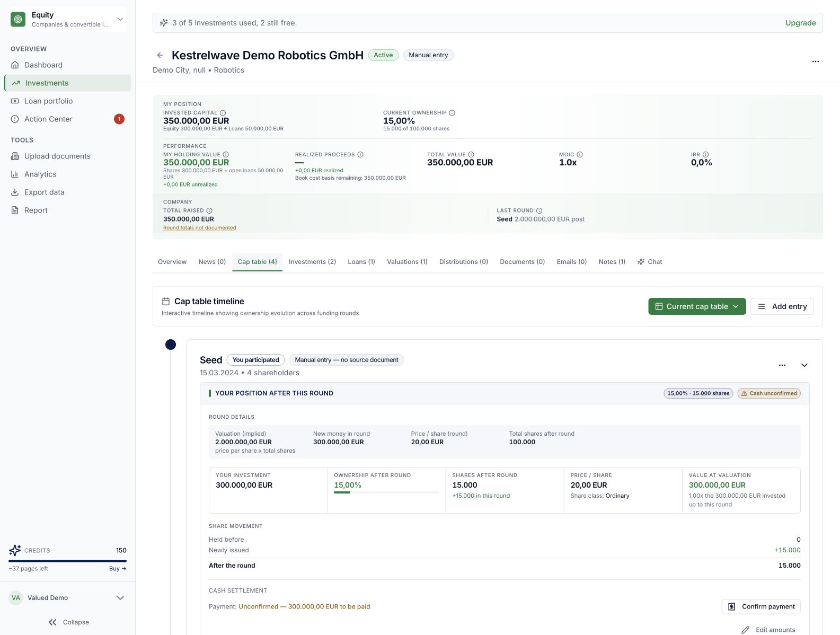Select the Valuations (1) tab
Image resolution: width=840 pixels, height=635 pixels.
point(407,262)
